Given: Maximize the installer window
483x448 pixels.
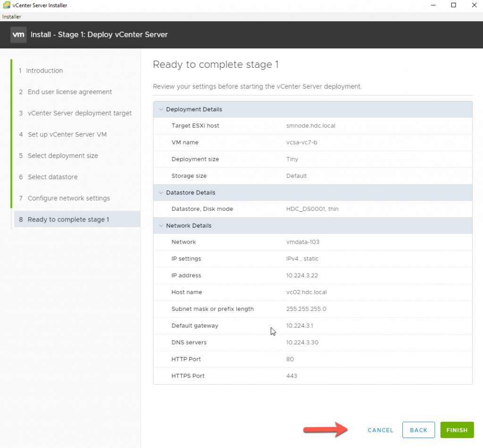Looking at the screenshot, I should pyautogui.click(x=453, y=5).
